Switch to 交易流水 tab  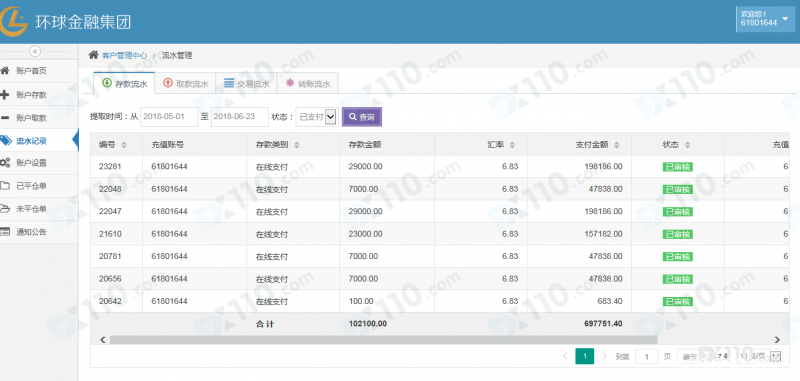[246, 83]
